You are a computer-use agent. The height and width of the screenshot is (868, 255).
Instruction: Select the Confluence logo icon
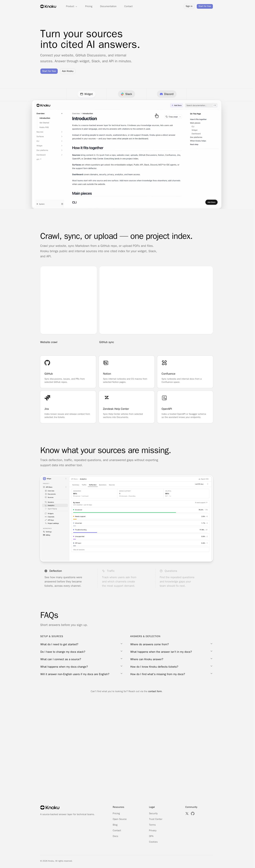pyautogui.click(x=164, y=363)
